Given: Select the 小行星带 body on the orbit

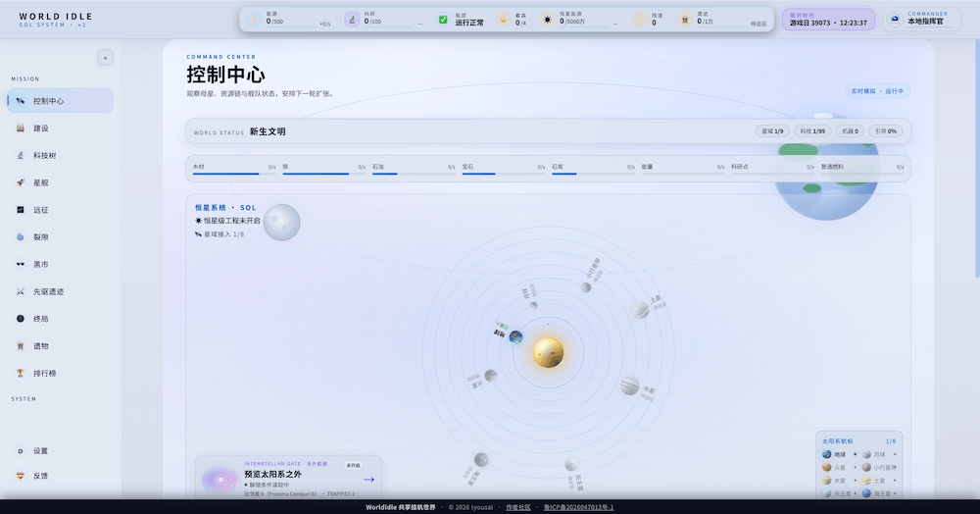Looking at the screenshot, I should pyautogui.click(x=586, y=287).
